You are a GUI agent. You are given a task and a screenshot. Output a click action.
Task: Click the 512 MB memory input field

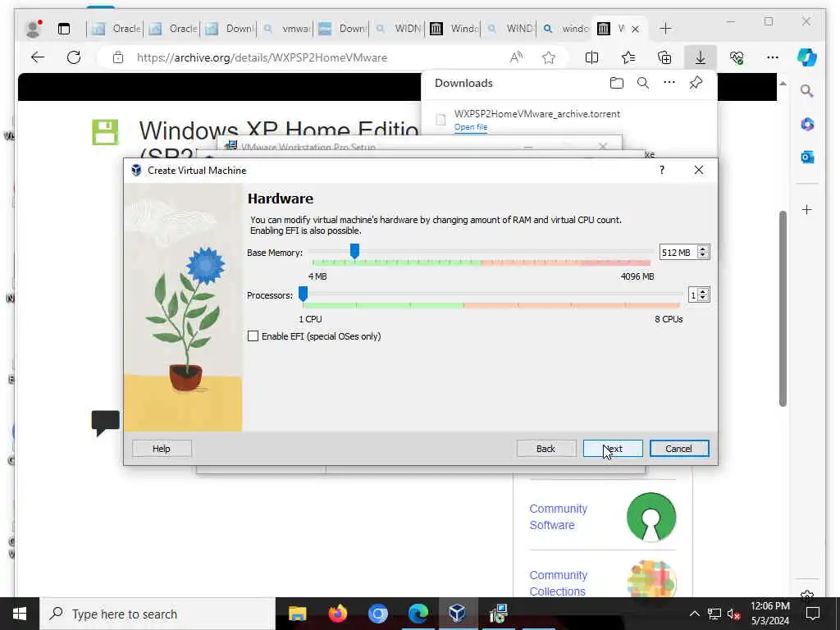coord(678,253)
